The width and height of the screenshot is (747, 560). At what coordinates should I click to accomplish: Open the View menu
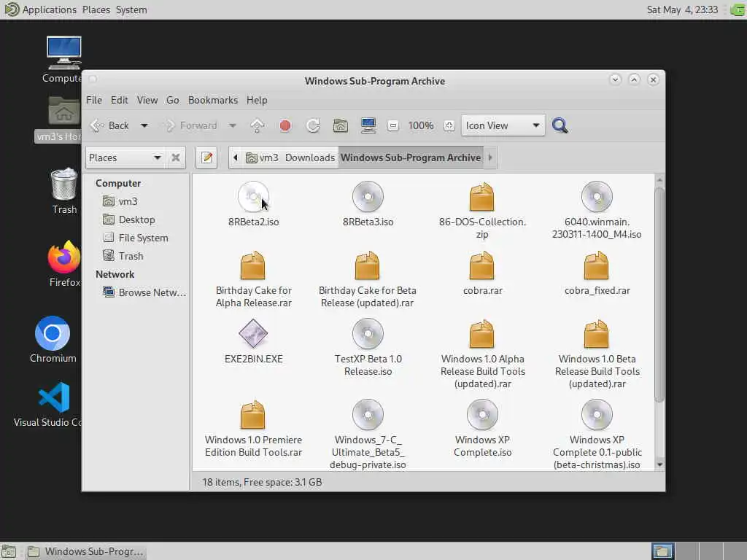coord(147,100)
